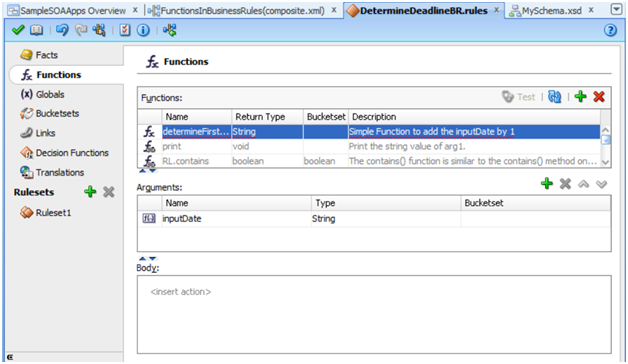This screenshot has height=364, width=628.
Task: Click the clipboard checklist toolbar icon
Action: point(125,30)
